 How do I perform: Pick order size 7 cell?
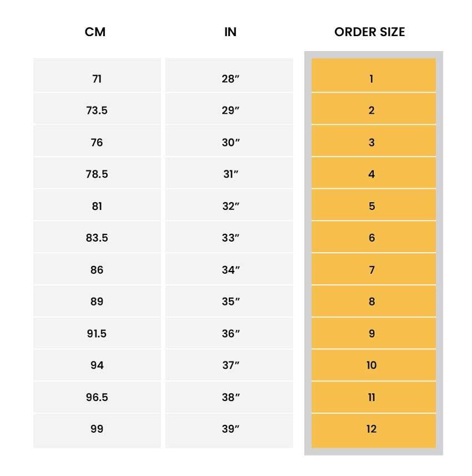click(x=372, y=270)
